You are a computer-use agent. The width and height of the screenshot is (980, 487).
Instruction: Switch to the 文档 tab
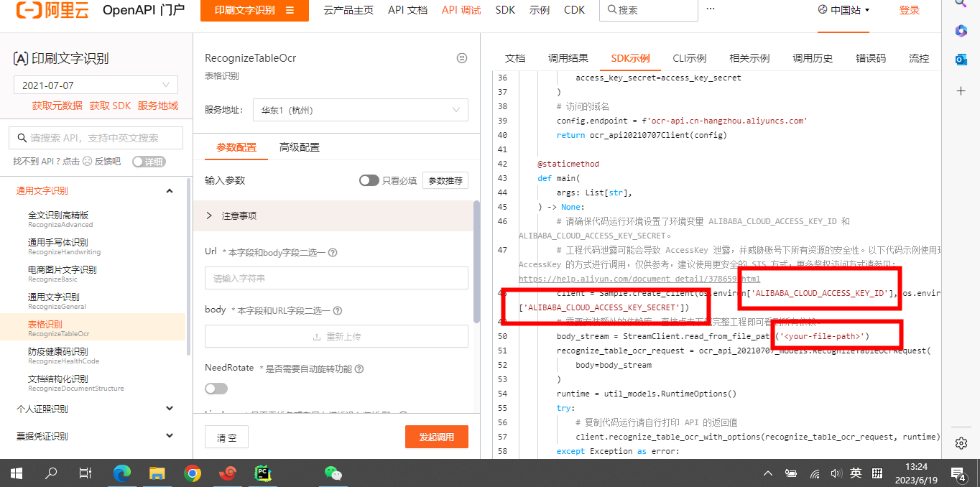[x=515, y=58]
